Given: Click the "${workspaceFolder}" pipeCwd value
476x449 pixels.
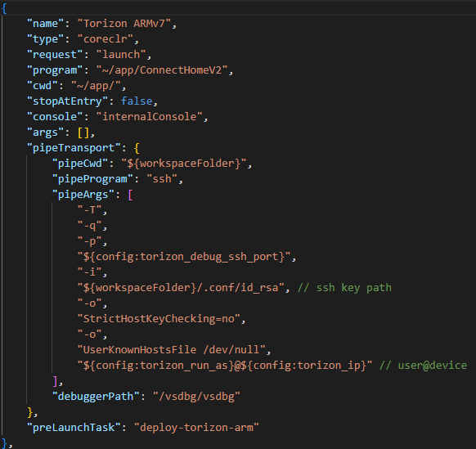Looking at the screenshot, I should (x=184, y=164).
